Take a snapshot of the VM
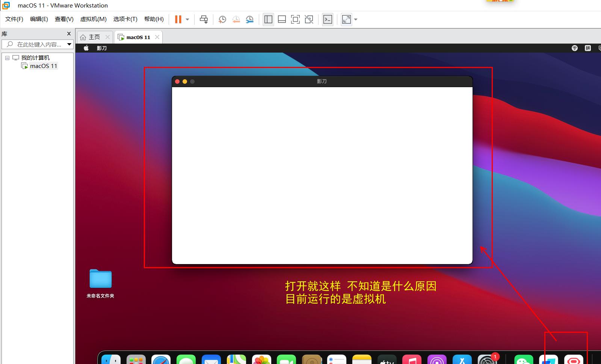Image resolution: width=601 pixels, height=364 pixels. coord(222,20)
